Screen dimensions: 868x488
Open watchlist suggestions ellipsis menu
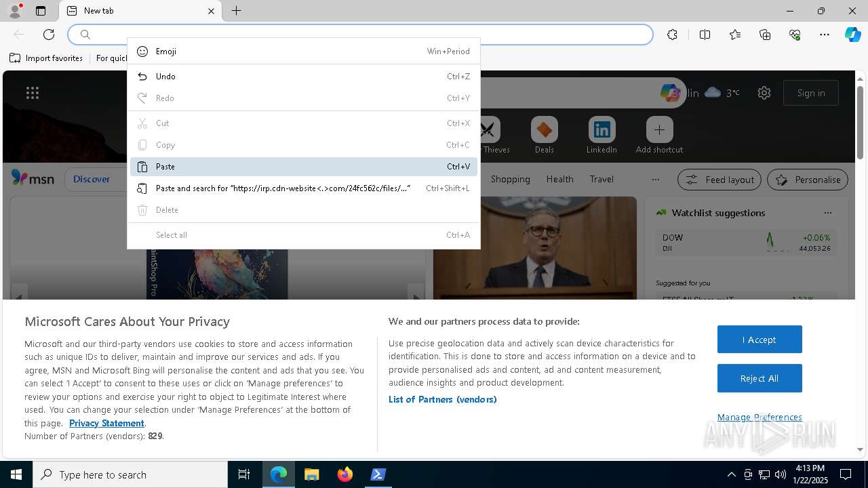pyautogui.click(x=827, y=213)
